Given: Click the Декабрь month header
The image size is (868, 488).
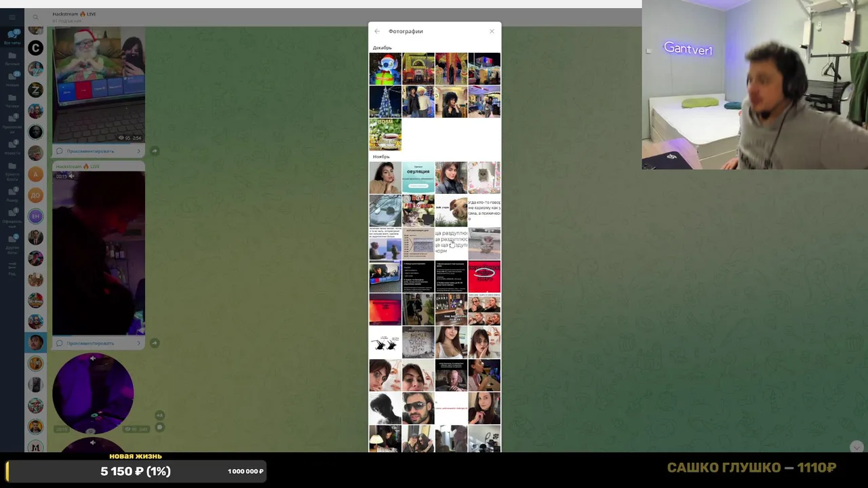Looking at the screenshot, I should (382, 47).
